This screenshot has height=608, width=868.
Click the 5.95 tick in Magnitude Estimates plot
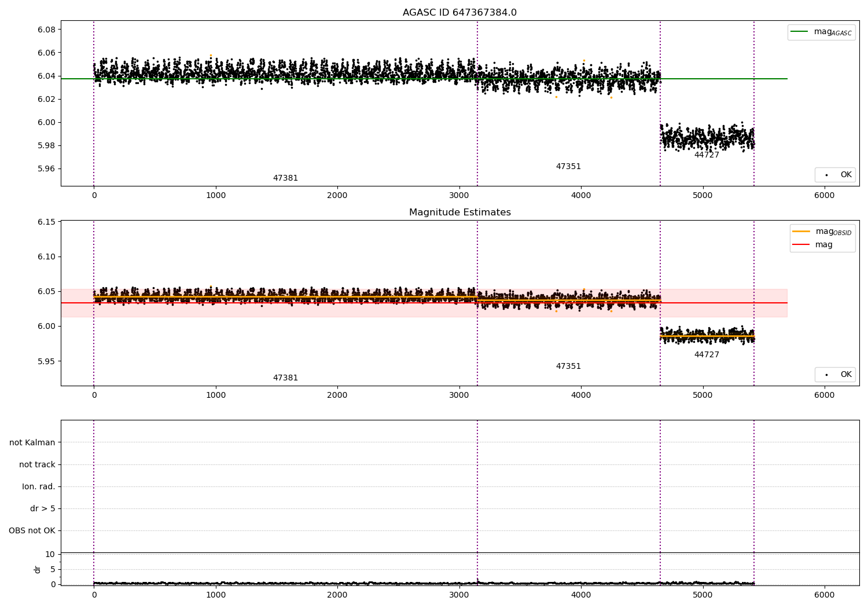coord(46,361)
